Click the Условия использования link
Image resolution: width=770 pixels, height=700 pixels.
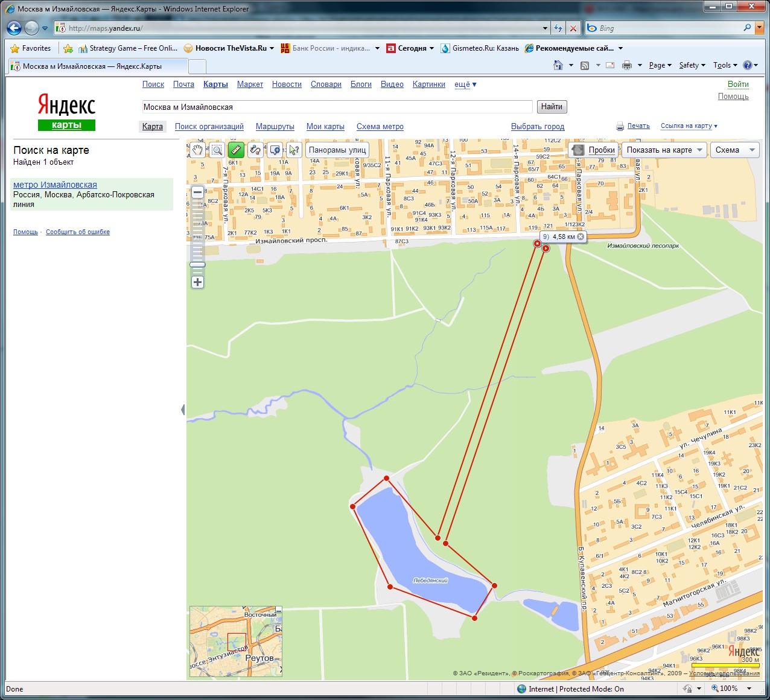[x=724, y=673]
